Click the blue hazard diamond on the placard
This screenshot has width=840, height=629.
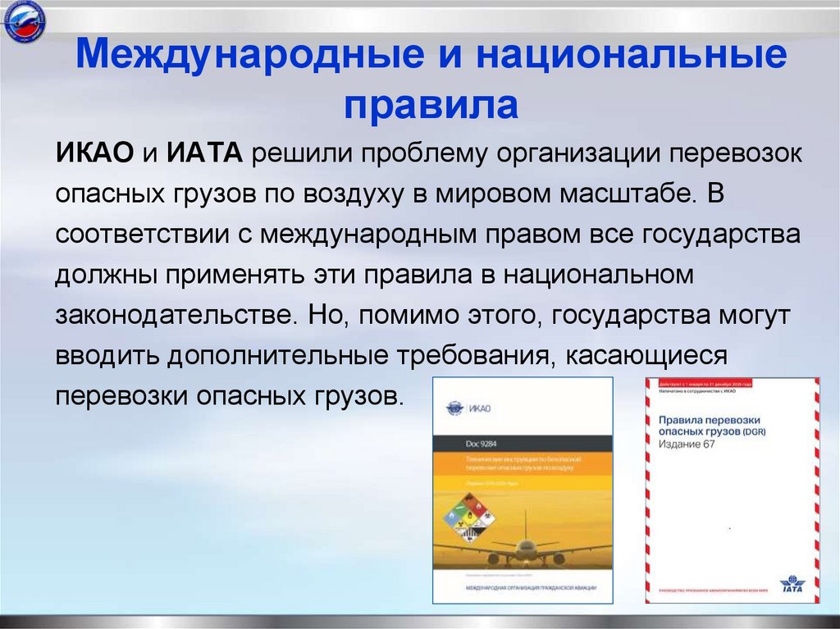pyautogui.click(x=451, y=515)
